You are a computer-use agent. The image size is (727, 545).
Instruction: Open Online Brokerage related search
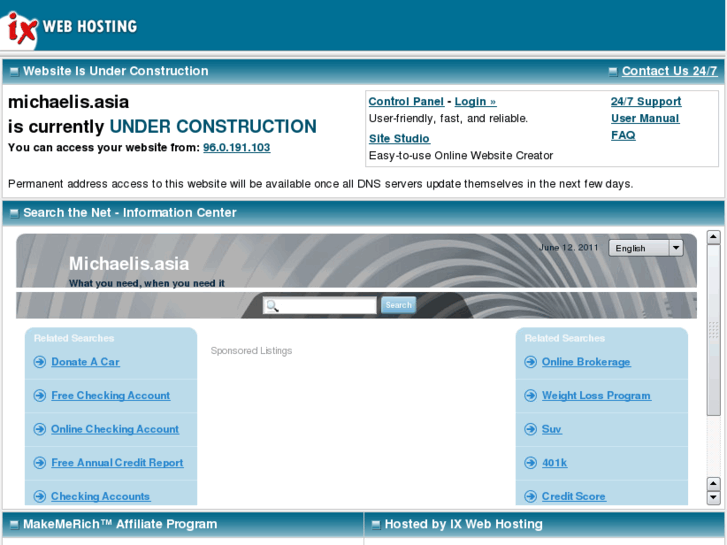coord(586,362)
